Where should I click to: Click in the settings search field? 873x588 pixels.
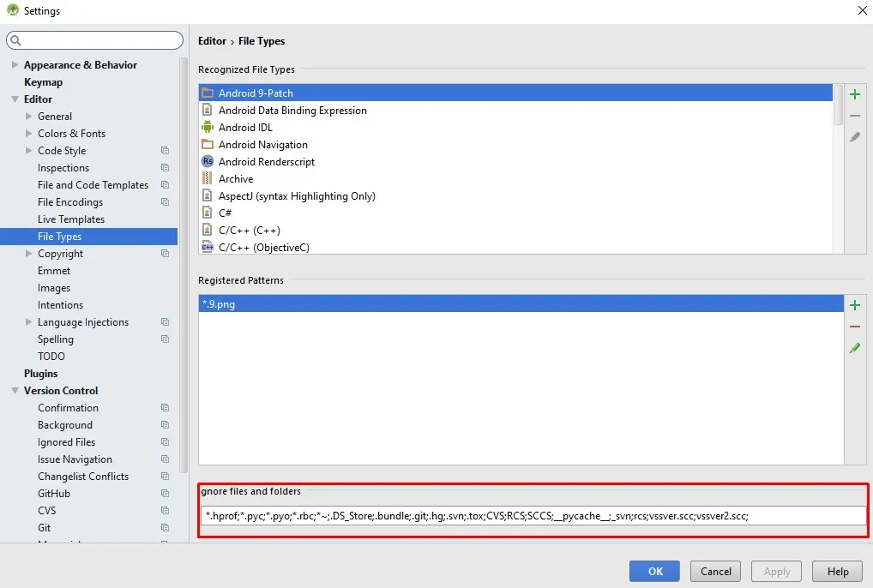(94, 40)
